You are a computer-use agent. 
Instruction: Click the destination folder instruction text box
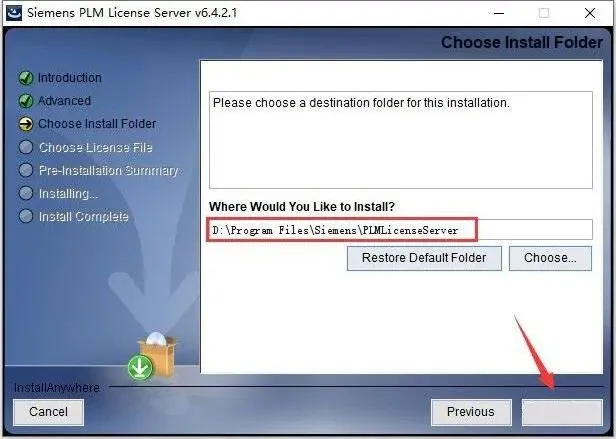tap(401, 140)
